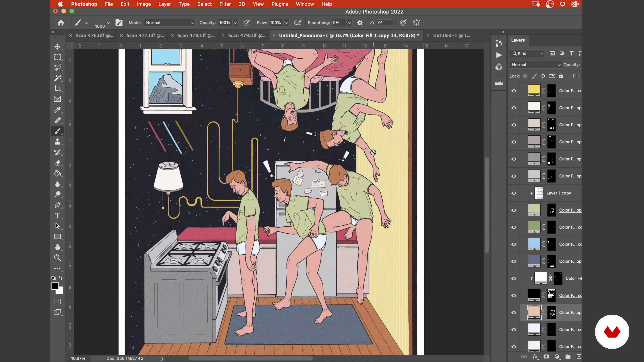Choose the Clone Stamp tool

58,142
